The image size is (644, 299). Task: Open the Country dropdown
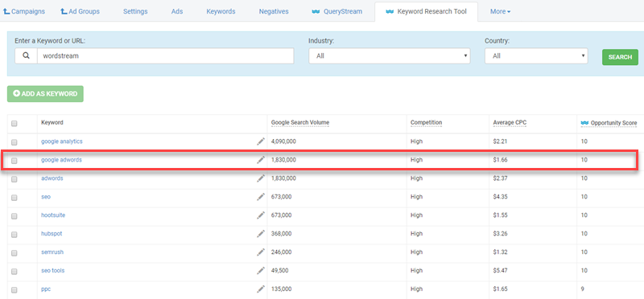pyautogui.click(x=536, y=55)
